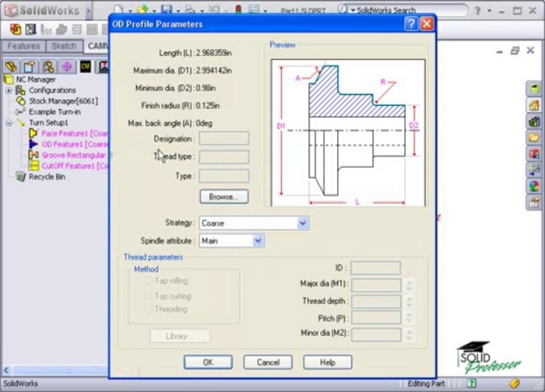The height and width of the screenshot is (392, 545).
Task: Click the Cancel button
Action: click(x=268, y=362)
